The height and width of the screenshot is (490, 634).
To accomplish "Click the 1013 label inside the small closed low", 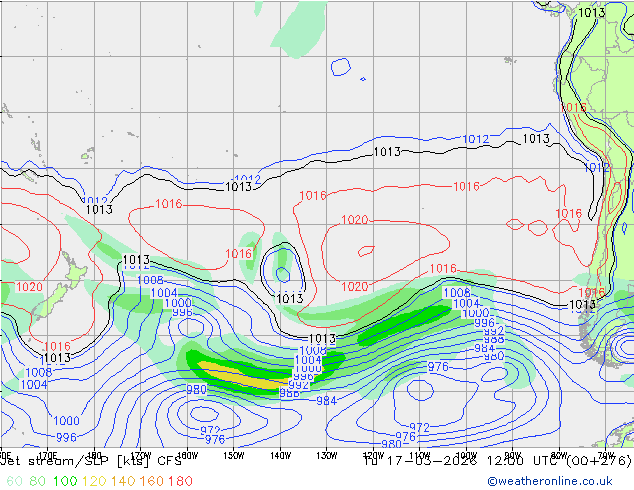I will [x=290, y=299].
